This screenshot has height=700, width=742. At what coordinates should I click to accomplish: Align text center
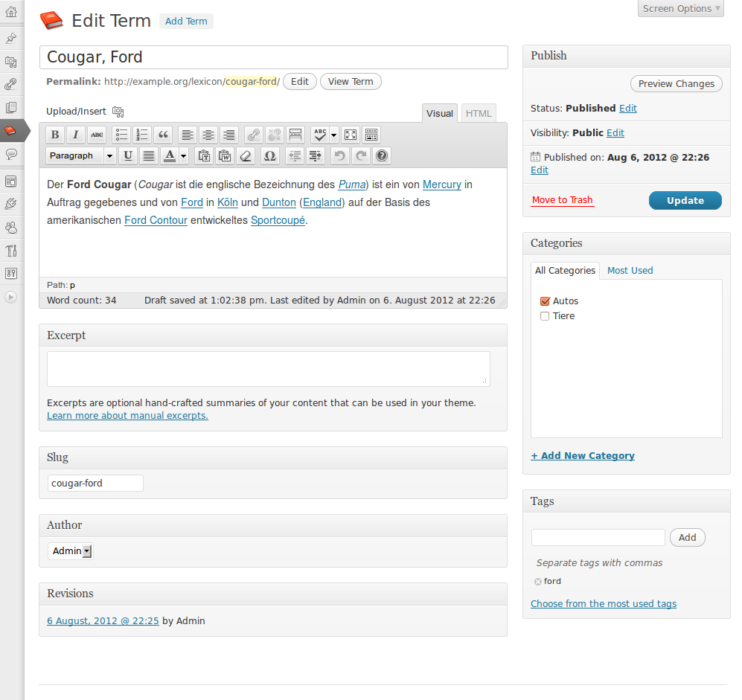[x=208, y=135]
